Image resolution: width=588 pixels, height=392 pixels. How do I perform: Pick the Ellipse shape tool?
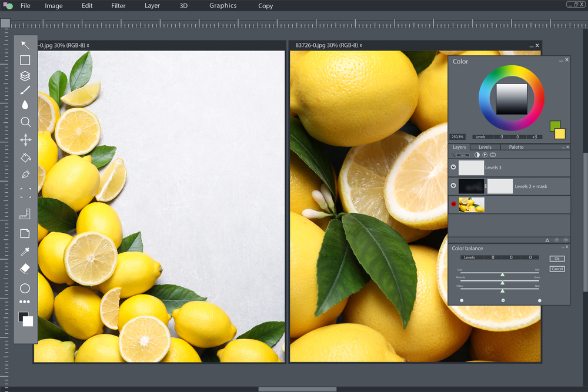[x=25, y=288]
